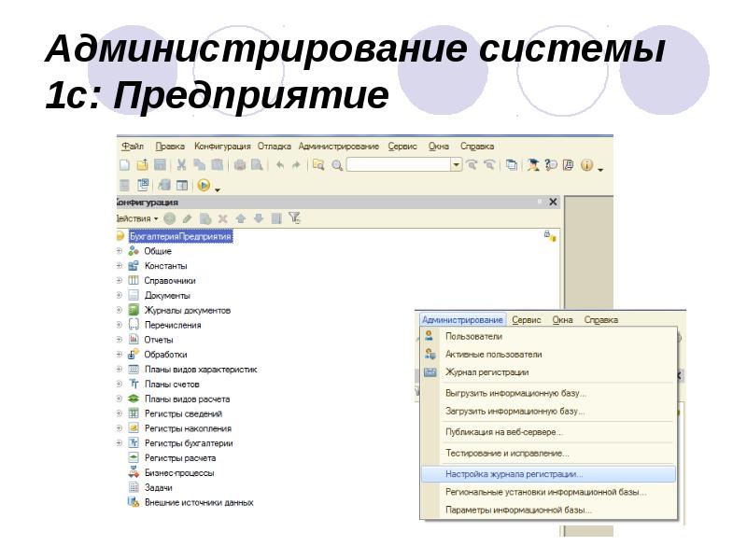The height and width of the screenshot is (560, 747).
Task: Choose Загрузить информационную базу entry
Action: pyautogui.click(x=548, y=411)
